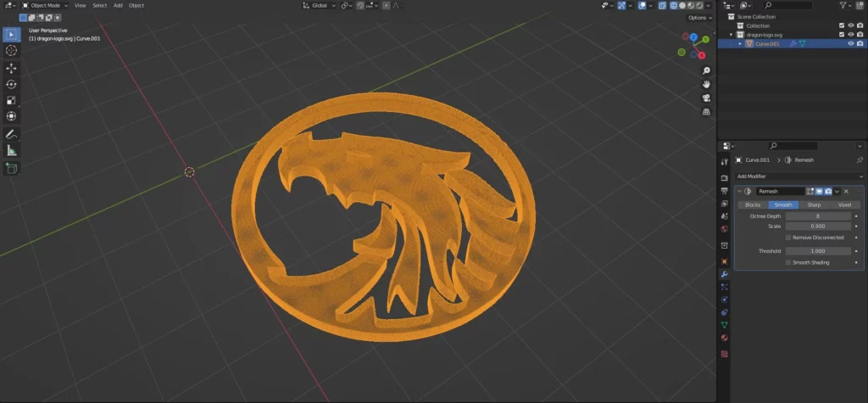Open the viewport Options dropdown
This screenshot has width=868, height=403.
[x=699, y=18]
